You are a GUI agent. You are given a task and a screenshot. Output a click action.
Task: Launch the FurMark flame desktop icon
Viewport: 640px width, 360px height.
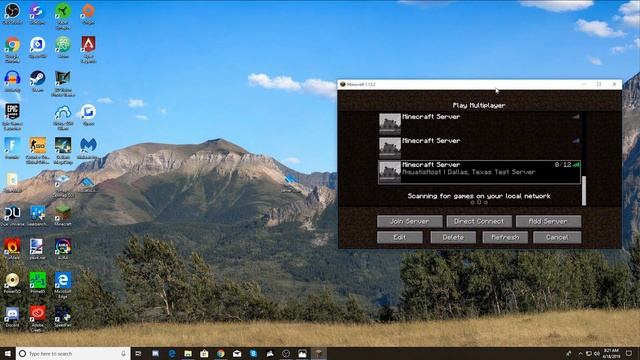[12, 249]
